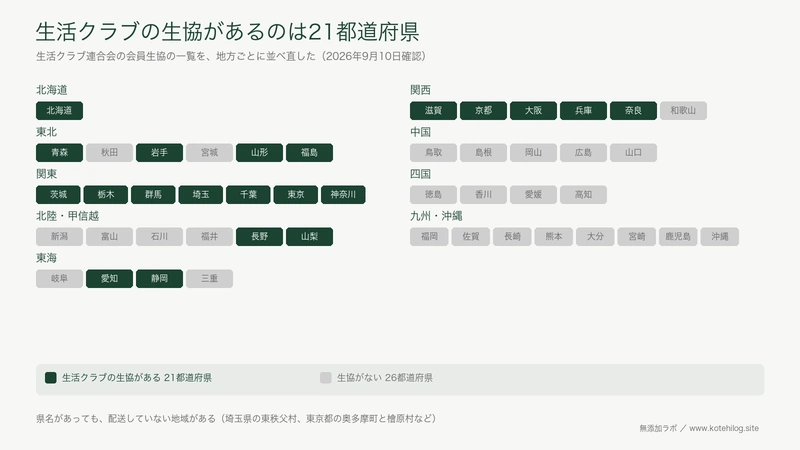Click the gray 石川 chip

tap(159, 237)
